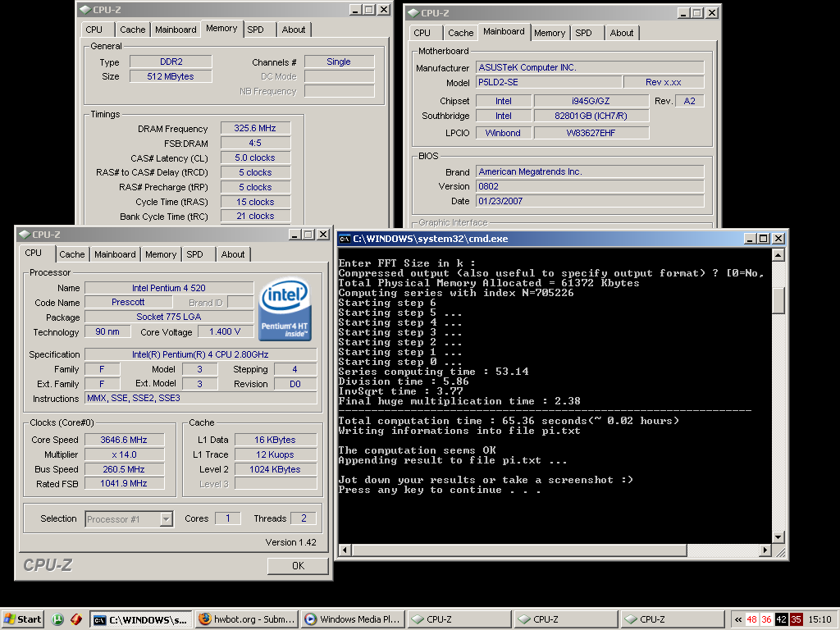
Task: Click Core Voltage value 1.400 V
Action: [225, 332]
